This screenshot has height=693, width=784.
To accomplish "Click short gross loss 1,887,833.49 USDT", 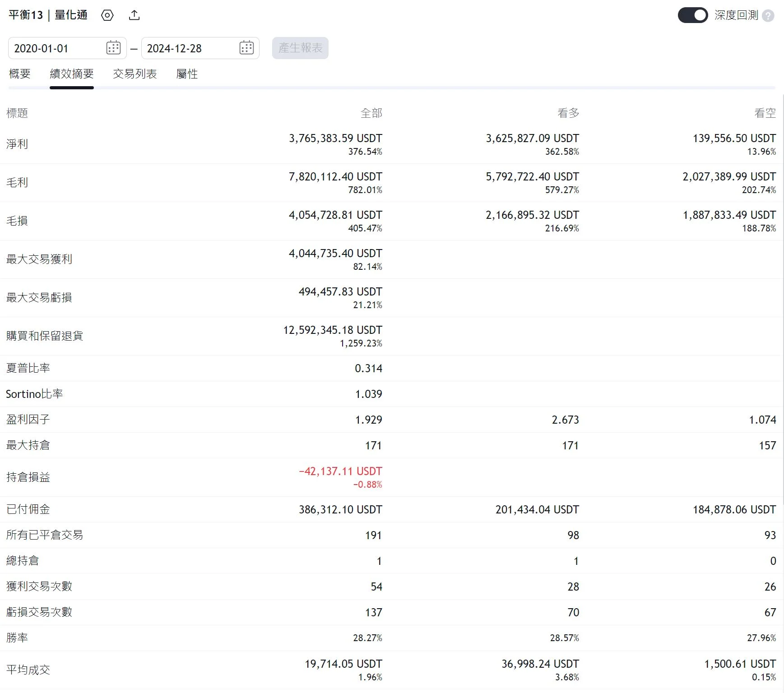I will tap(729, 215).
